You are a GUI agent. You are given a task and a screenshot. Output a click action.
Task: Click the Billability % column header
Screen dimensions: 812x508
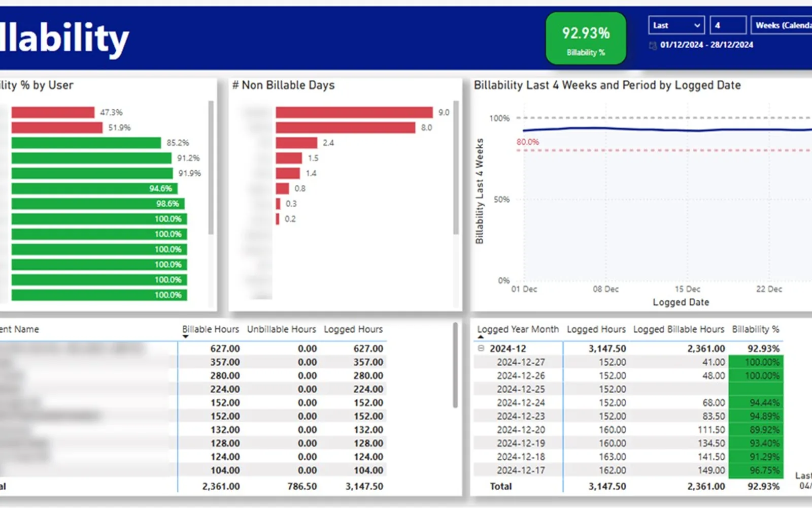click(x=755, y=329)
